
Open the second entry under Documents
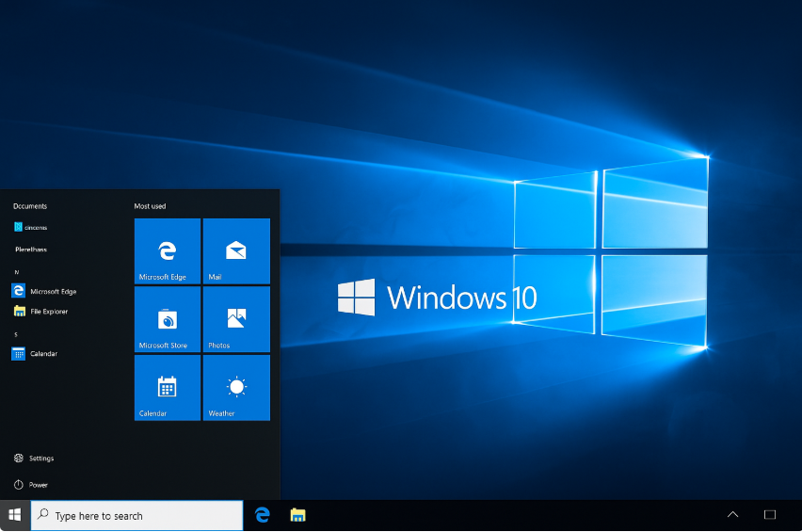point(31,250)
